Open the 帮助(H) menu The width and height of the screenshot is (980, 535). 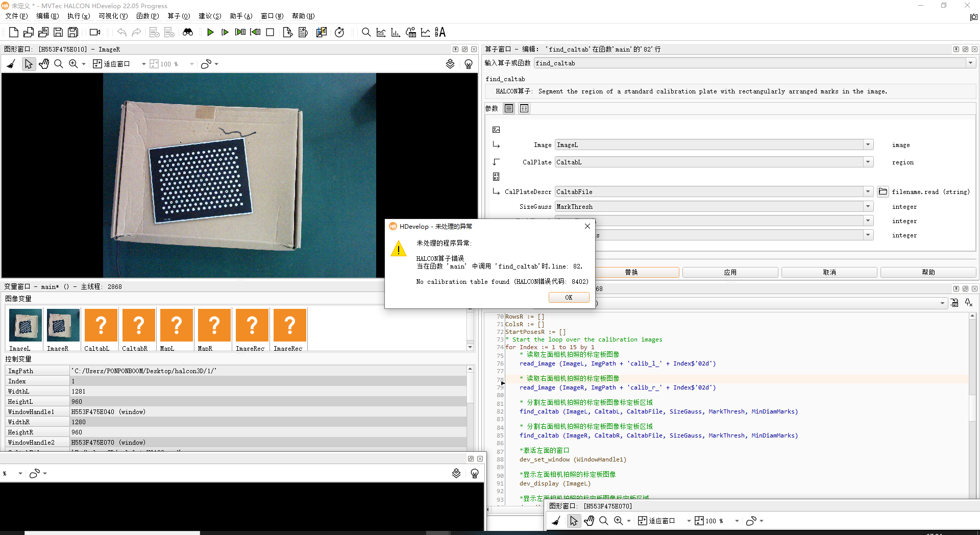point(303,16)
